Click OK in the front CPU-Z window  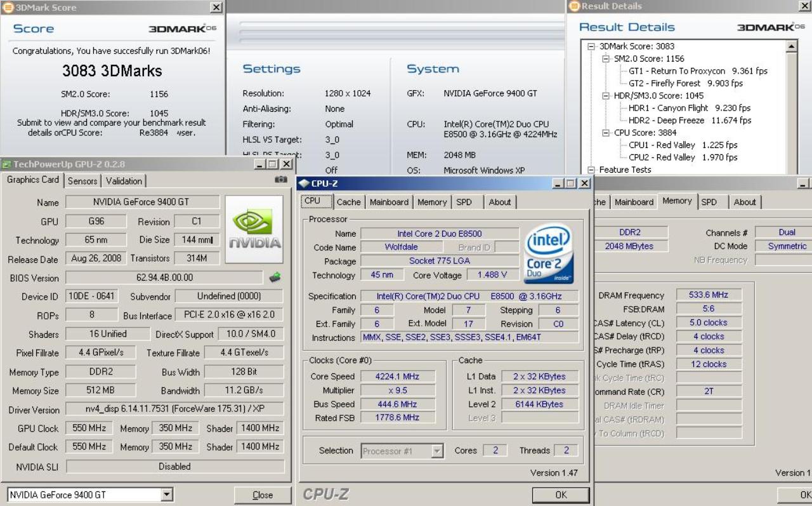click(561, 495)
